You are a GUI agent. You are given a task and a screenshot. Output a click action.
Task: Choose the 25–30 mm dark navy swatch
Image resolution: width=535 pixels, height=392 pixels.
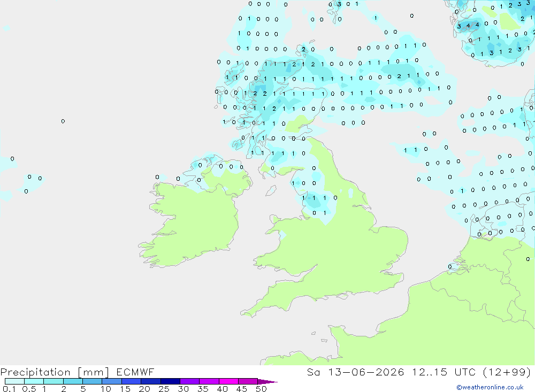170,381
